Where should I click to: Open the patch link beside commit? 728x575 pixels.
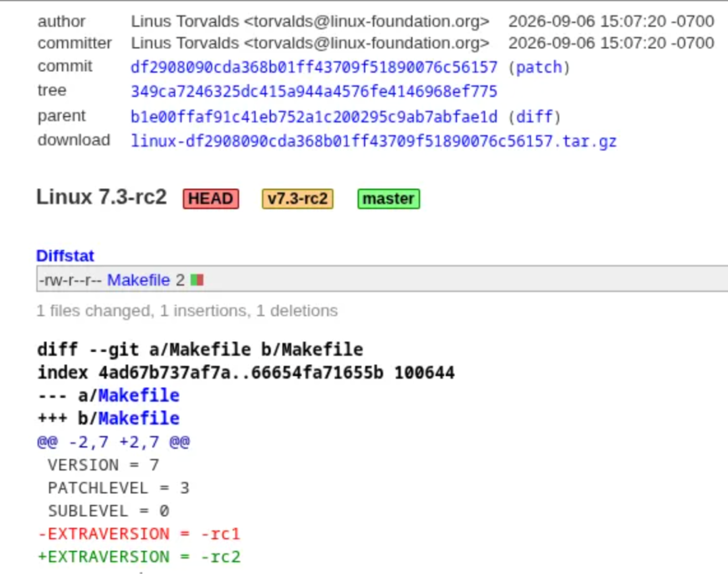tap(539, 67)
